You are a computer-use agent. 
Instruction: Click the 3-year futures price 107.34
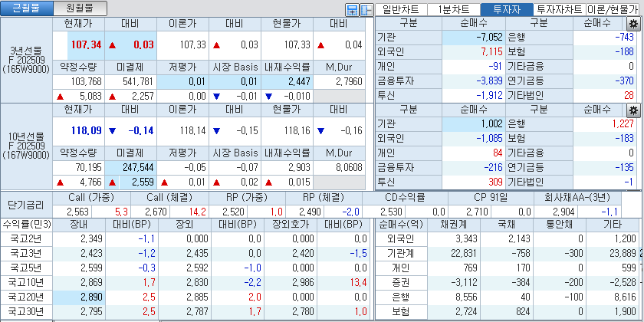coord(86,44)
